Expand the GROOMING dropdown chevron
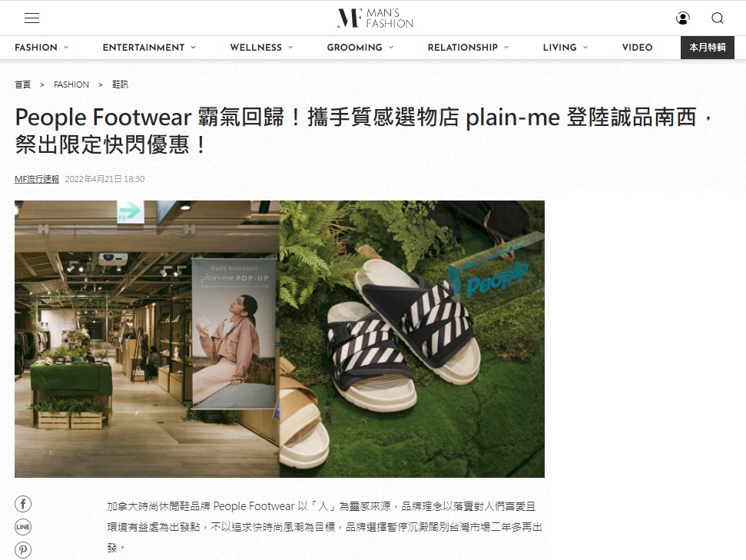746x560 pixels. coord(391,47)
